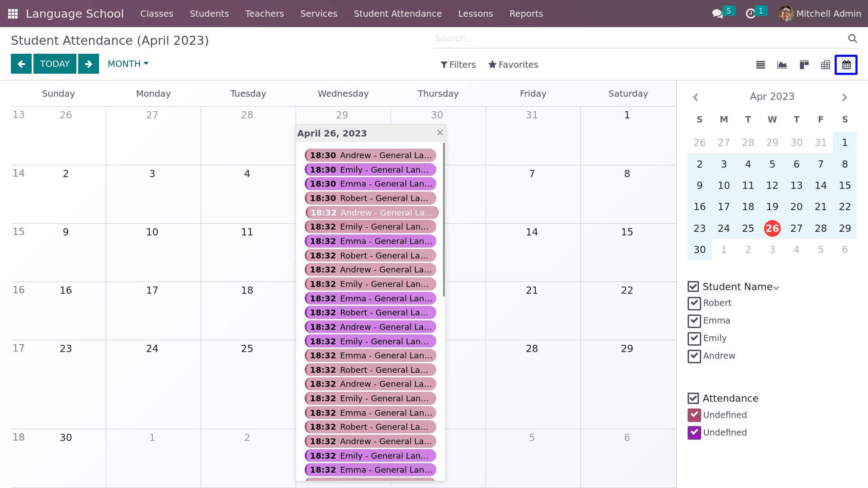Open the apps grid menu icon
The width and height of the screenshot is (868, 488).
[x=13, y=14]
